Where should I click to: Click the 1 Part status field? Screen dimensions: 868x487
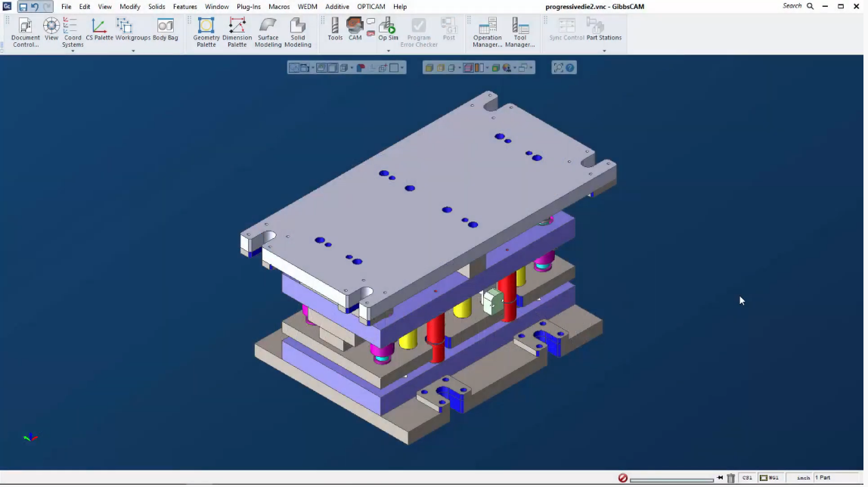pos(837,478)
